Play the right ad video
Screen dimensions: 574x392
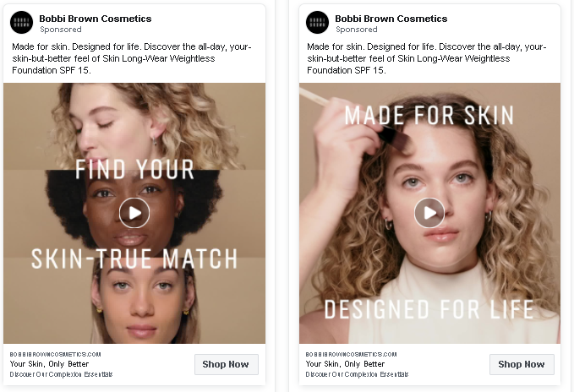click(429, 213)
